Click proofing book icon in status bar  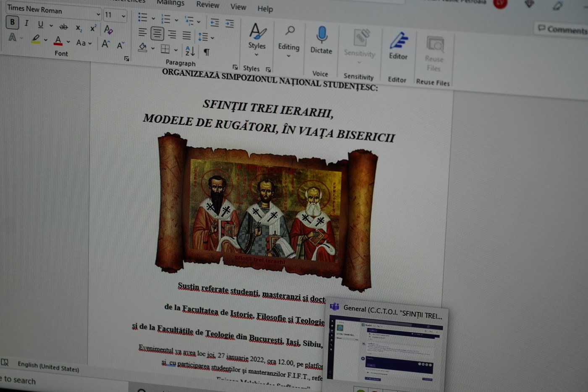click(x=5, y=362)
